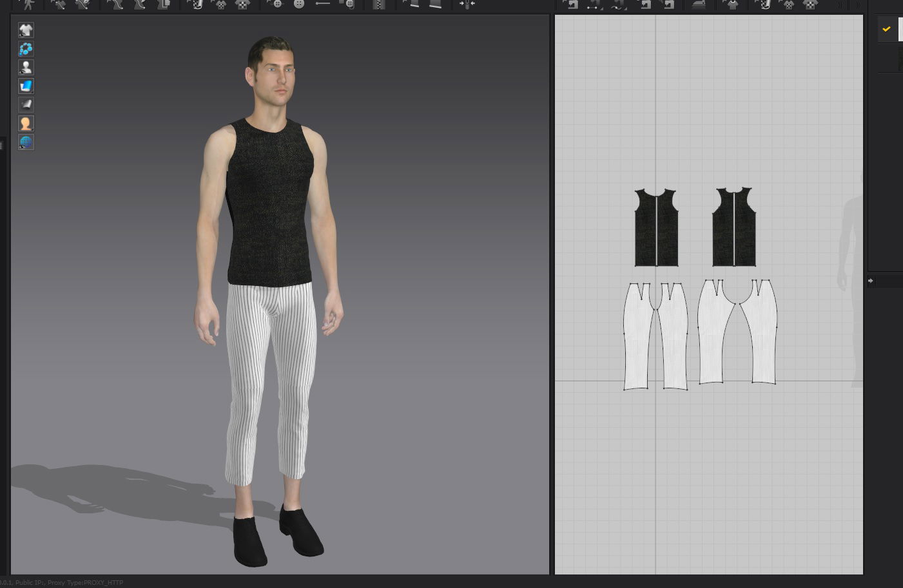Toggle the blue globe environment display icon
The height and width of the screenshot is (588, 903).
click(x=26, y=142)
